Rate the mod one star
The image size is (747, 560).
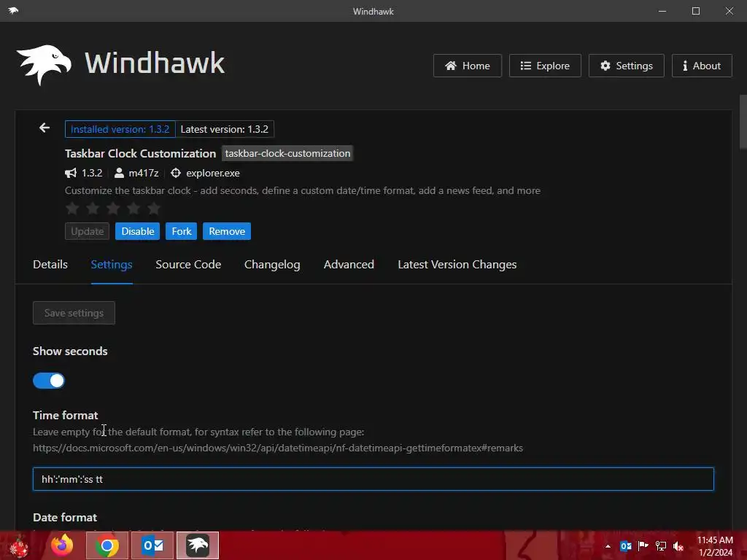(72, 208)
